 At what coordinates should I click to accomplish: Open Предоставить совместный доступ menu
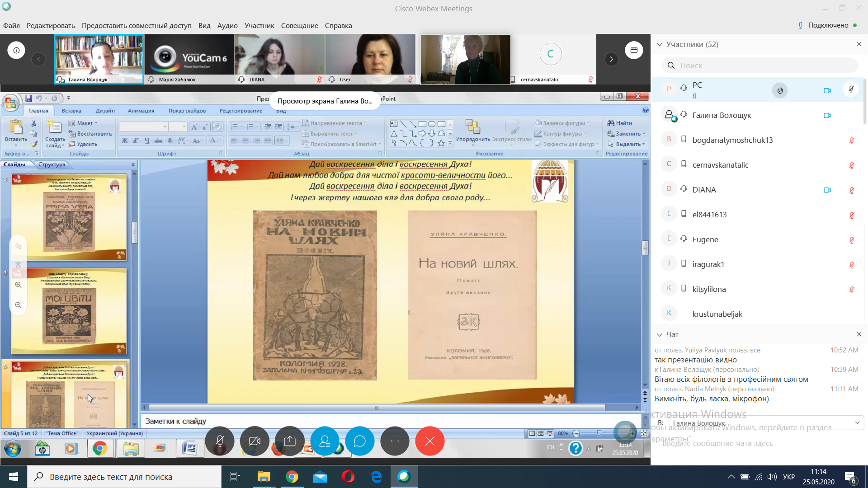click(x=137, y=25)
